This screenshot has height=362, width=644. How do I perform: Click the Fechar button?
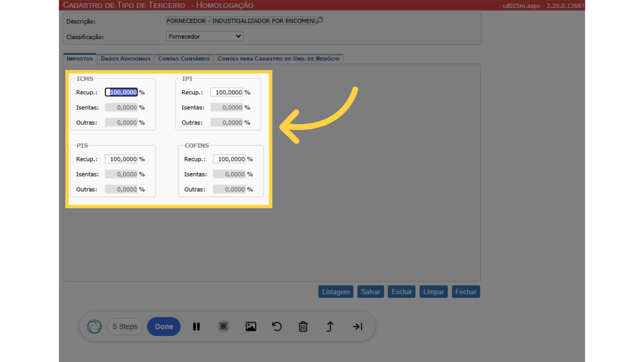tap(466, 292)
